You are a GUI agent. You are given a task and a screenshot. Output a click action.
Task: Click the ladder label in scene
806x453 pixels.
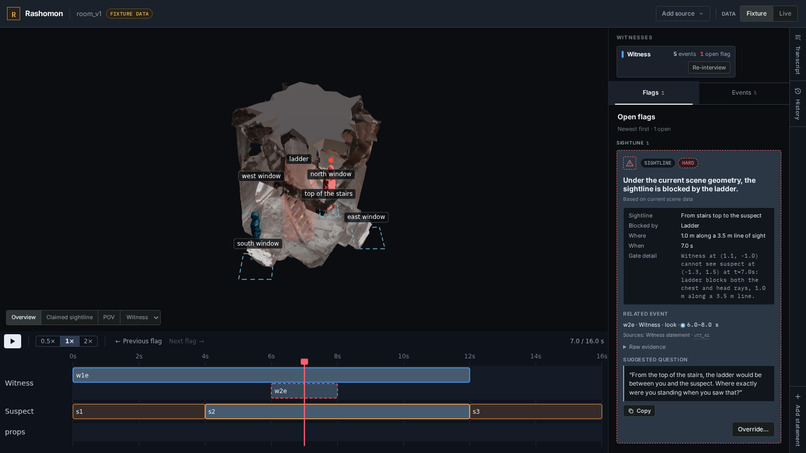point(299,159)
